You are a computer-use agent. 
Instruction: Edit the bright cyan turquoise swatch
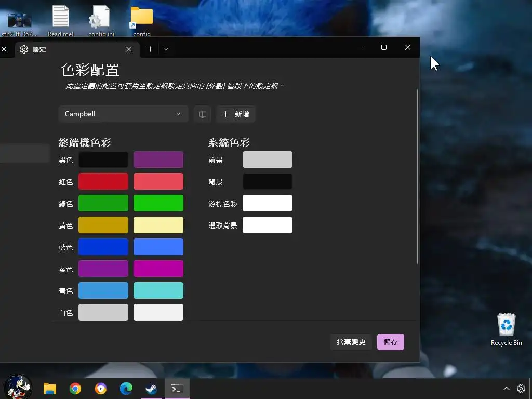[158, 290]
